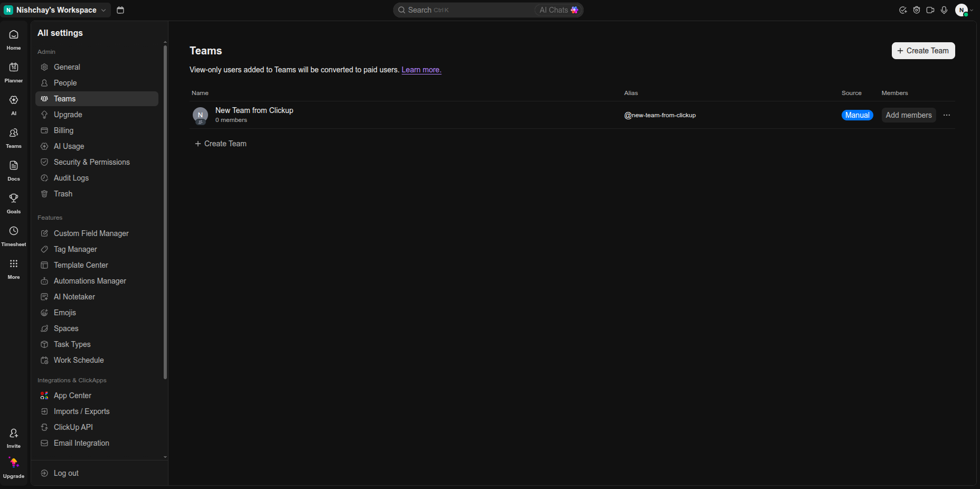The height and width of the screenshot is (489, 980).
Task: Click the video clip icon in the top bar
Action: 930,10
